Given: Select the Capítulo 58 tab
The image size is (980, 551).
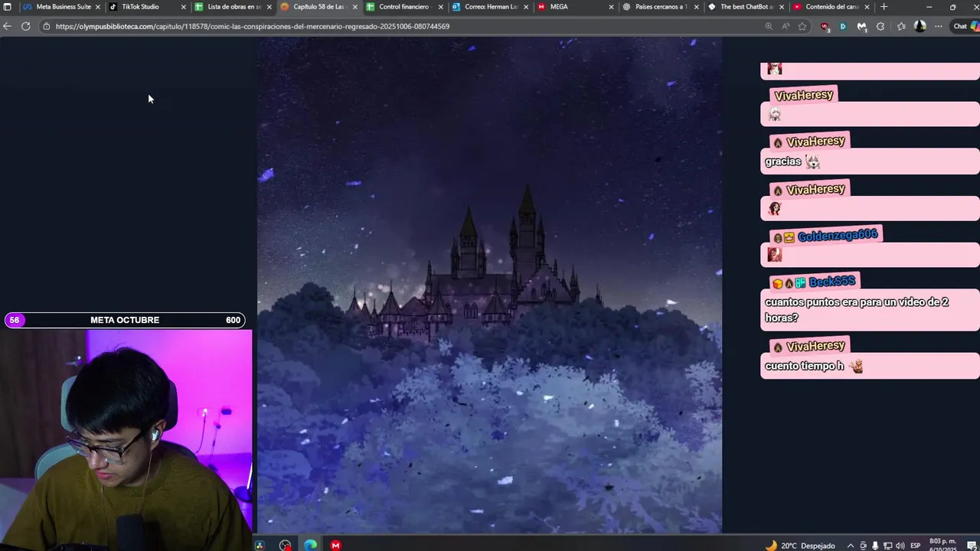Looking at the screenshot, I should (x=318, y=7).
